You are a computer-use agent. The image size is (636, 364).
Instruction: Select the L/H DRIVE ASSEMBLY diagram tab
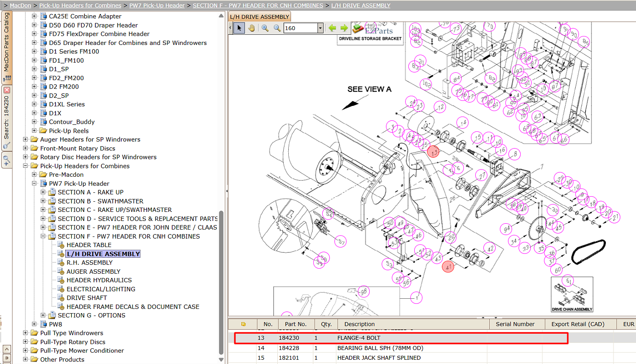(x=259, y=17)
